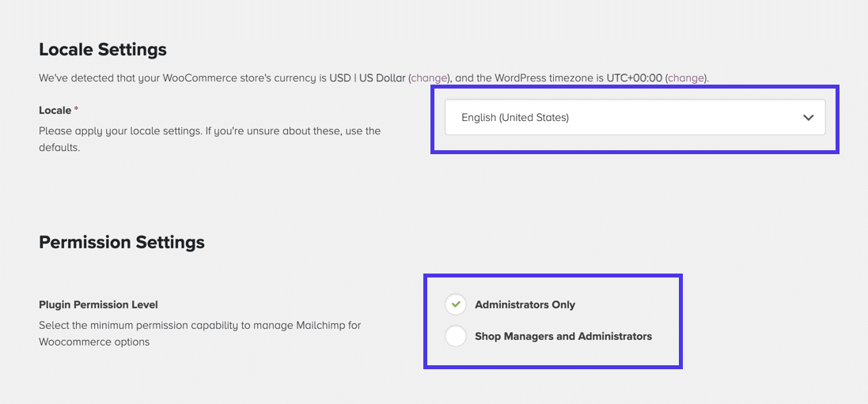Screen dimensions: 868x404
Task: Click the 'Plugin Permission Level' label
Action: click(98, 304)
